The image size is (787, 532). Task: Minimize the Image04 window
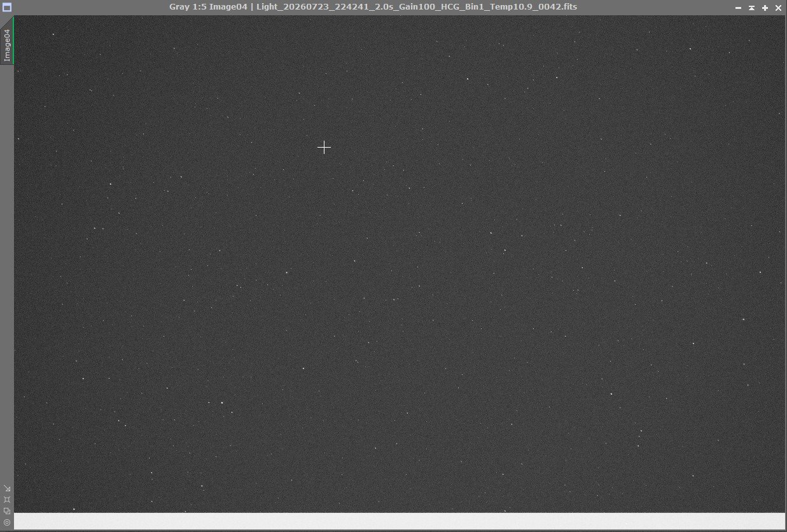coord(738,8)
